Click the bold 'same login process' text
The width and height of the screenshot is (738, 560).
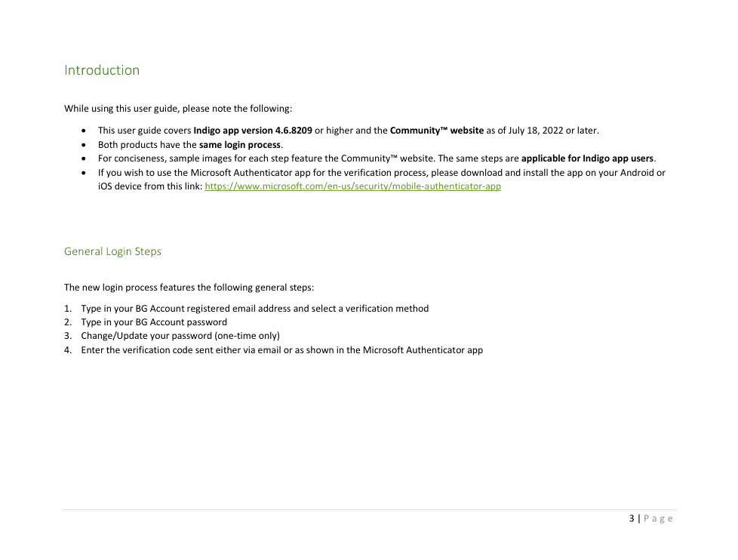tap(240, 145)
